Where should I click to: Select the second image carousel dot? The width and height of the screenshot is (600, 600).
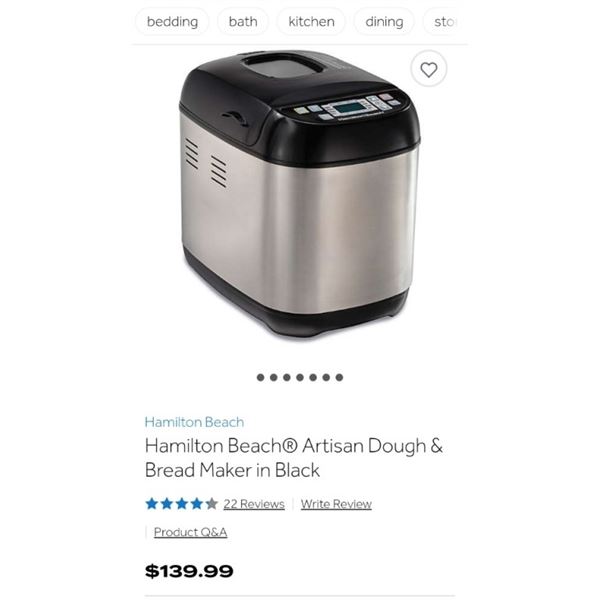(274, 378)
